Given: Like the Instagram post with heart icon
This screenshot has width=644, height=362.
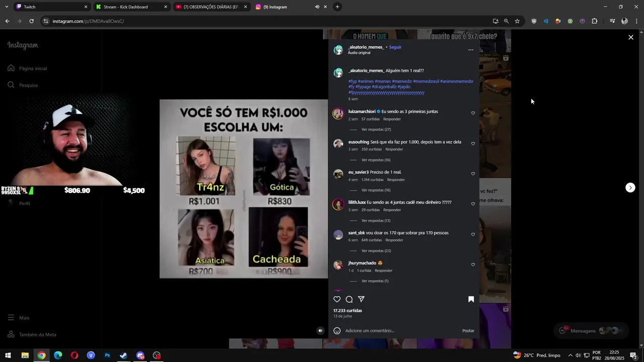Looking at the screenshot, I should click(337, 299).
